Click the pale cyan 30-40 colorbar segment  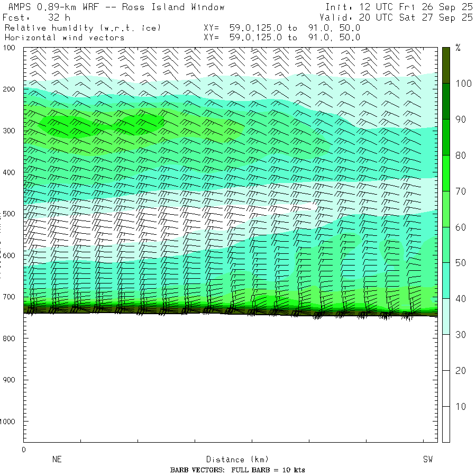pyautogui.click(x=446, y=317)
